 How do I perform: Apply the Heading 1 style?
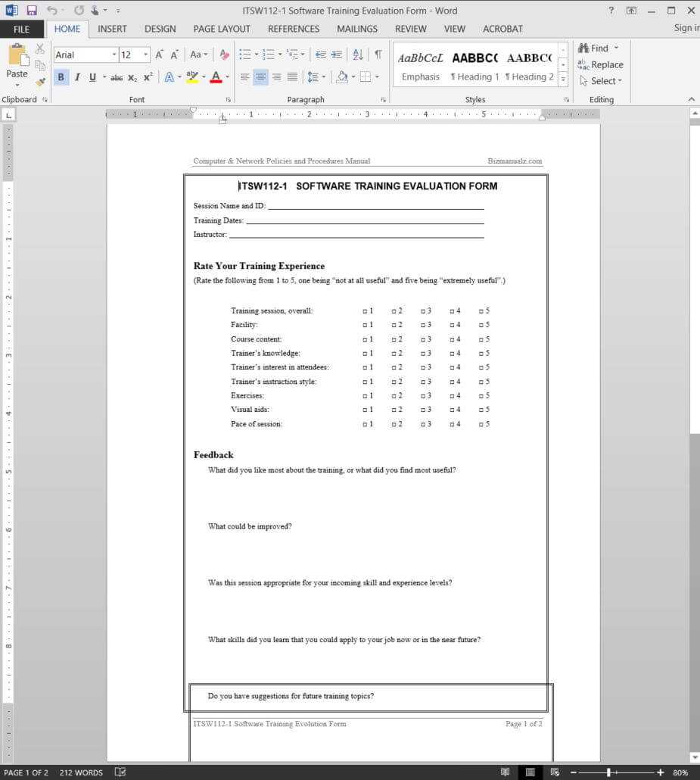pos(474,66)
